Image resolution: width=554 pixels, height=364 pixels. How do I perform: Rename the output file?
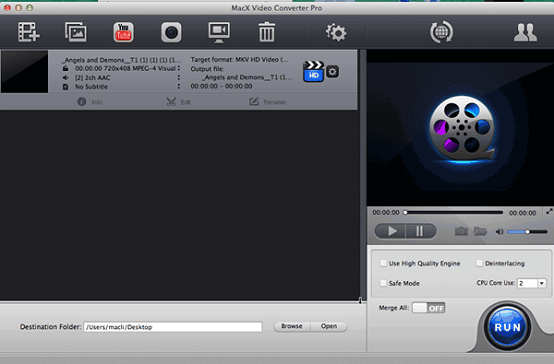267,102
